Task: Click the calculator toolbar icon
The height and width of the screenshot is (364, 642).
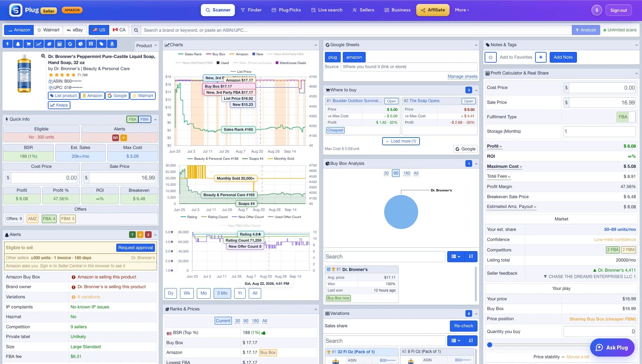Action: (60, 44)
